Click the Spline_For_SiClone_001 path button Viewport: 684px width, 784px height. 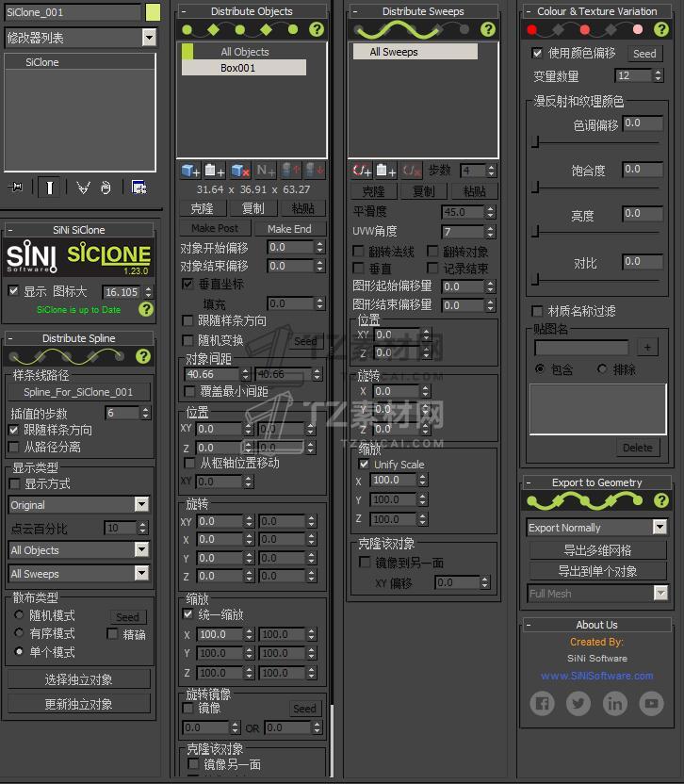[x=78, y=392]
